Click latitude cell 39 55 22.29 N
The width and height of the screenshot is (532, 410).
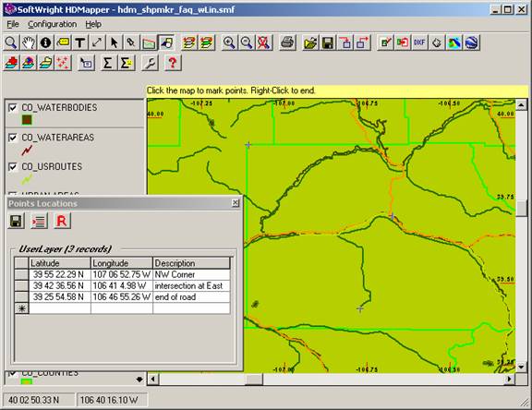(x=60, y=274)
